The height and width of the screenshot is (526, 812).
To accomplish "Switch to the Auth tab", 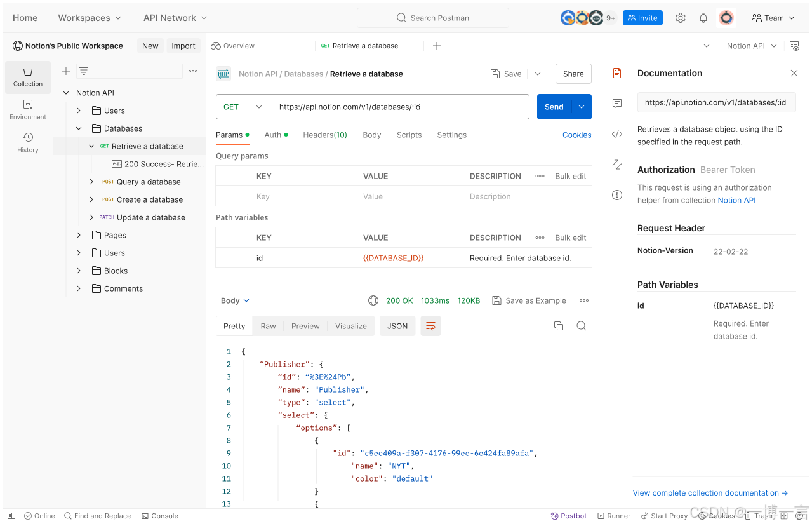I will (x=276, y=135).
